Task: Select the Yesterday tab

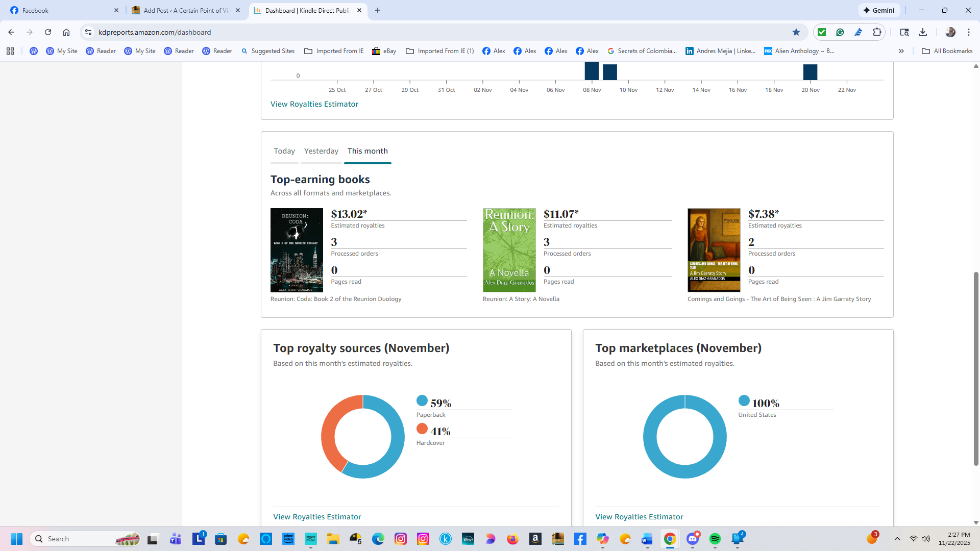Action: coord(321,151)
